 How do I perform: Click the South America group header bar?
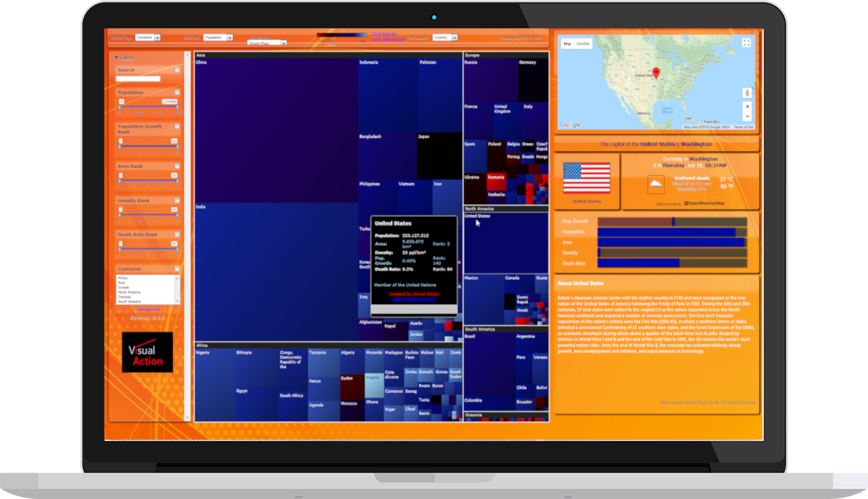[506, 329]
